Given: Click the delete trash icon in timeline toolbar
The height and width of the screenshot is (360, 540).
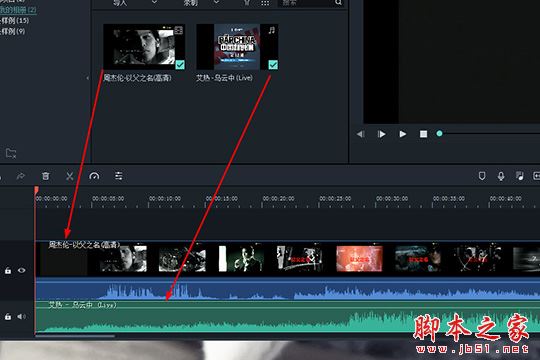Looking at the screenshot, I should pos(45,176).
